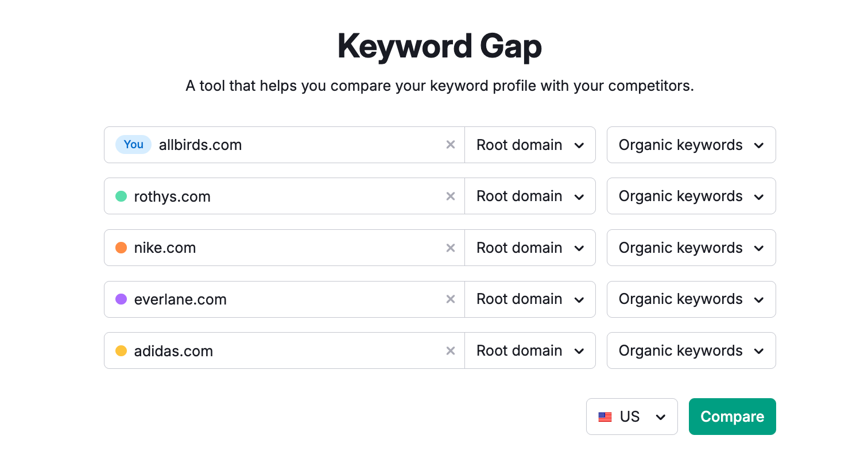Screen dimensions: 868x470
Task: Click the allbirds.com domain input field
Action: click(287, 145)
